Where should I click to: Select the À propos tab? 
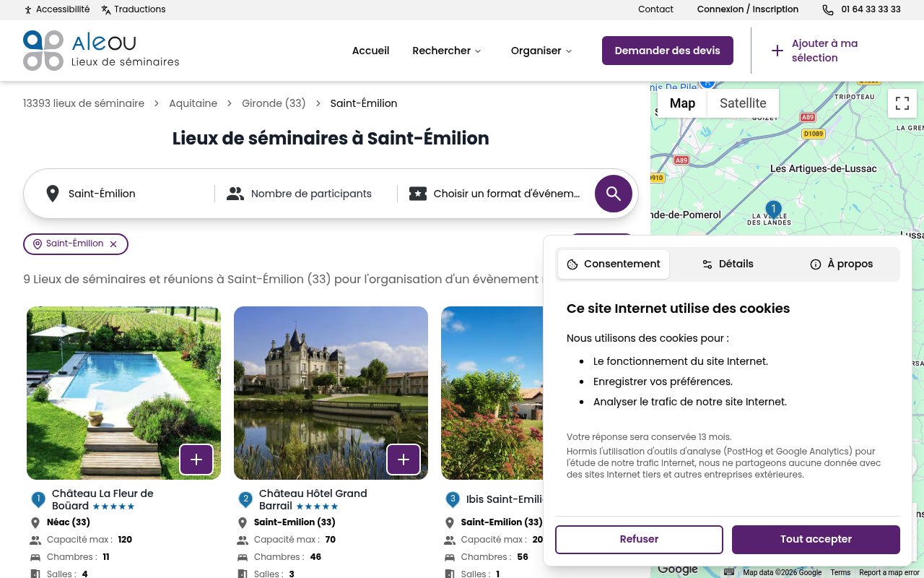(842, 264)
